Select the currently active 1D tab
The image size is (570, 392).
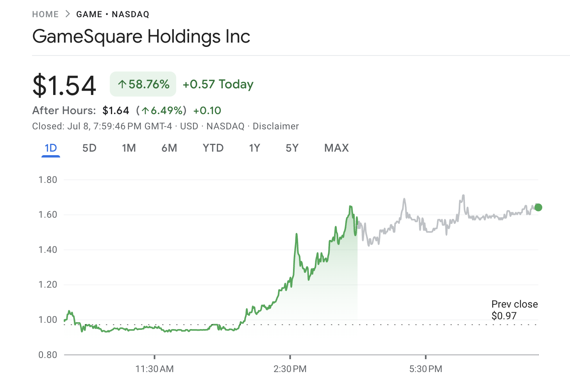50,148
